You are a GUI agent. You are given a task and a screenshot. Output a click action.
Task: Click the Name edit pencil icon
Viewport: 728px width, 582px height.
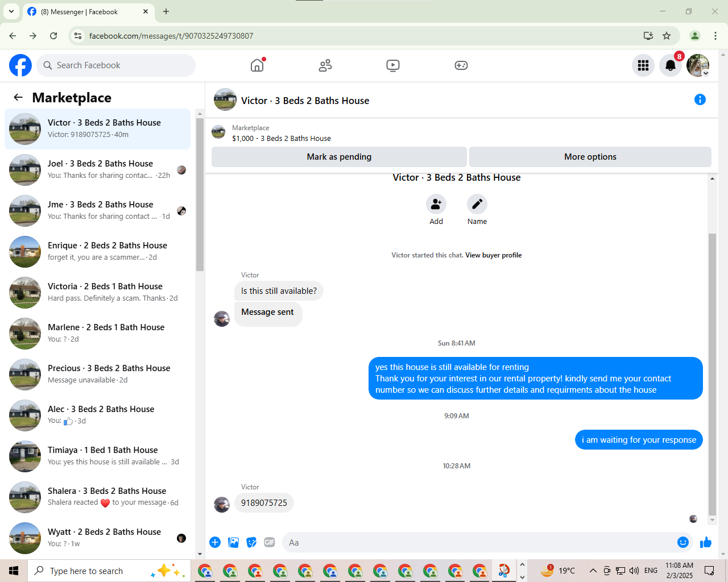[x=477, y=204]
